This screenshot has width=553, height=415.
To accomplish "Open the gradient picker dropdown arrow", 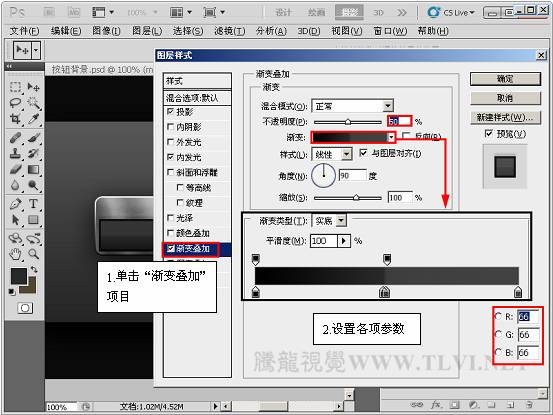I will click(x=391, y=137).
